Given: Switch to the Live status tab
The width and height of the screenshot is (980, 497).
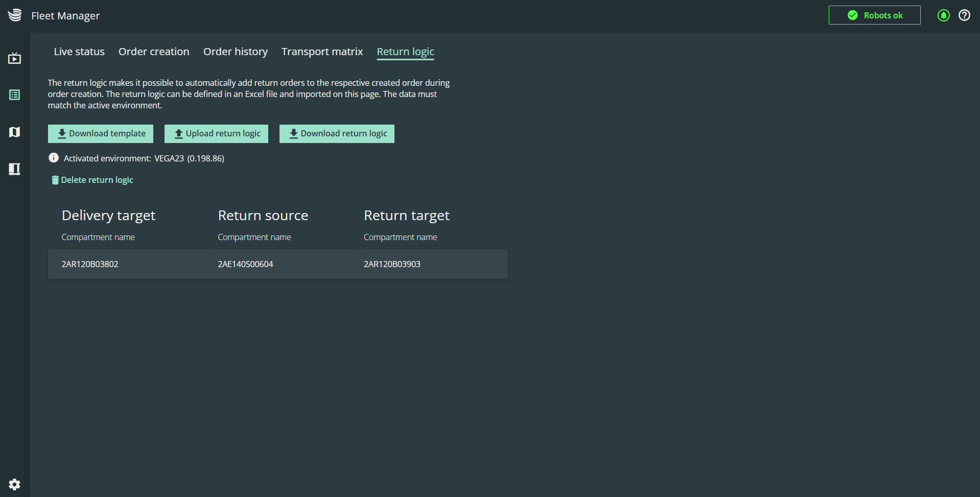Looking at the screenshot, I should click(x=79, y=52).
